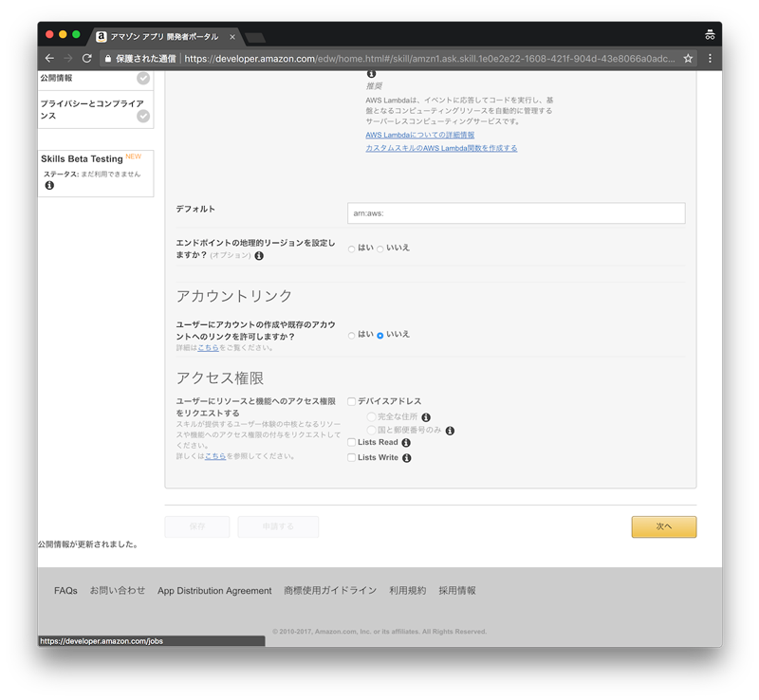Click info icon next to Lists Write

coord(407,458)
